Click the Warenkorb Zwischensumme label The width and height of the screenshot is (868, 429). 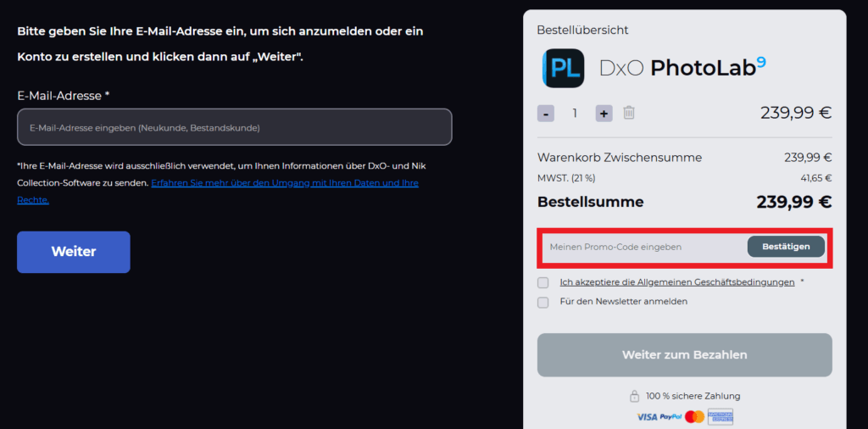[x=620, y=158]
